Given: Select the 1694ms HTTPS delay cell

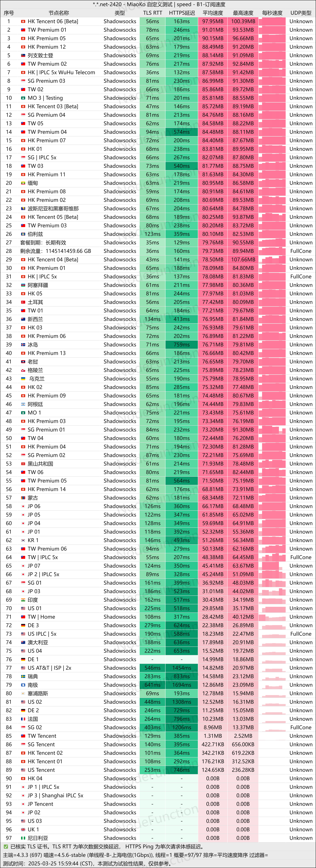Looking at the screenshot, I should tap(182, 685).
